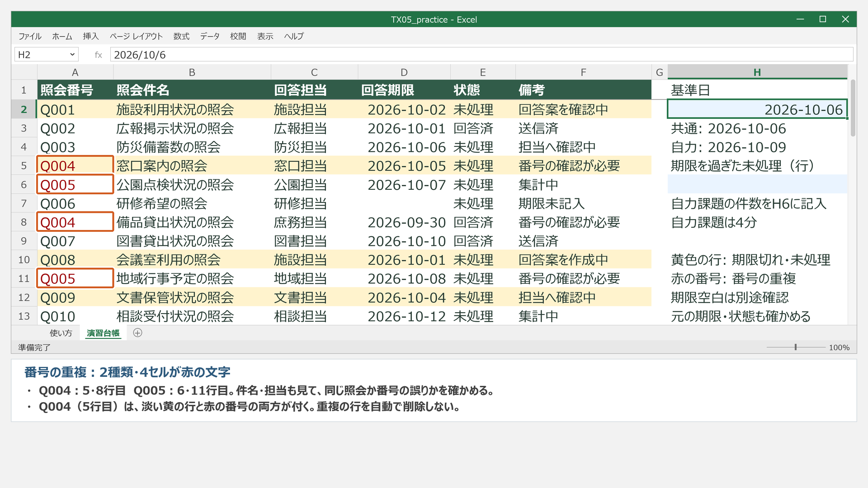Open the データ tab
This screenshot has width=868, height=488.
[210, 36]
